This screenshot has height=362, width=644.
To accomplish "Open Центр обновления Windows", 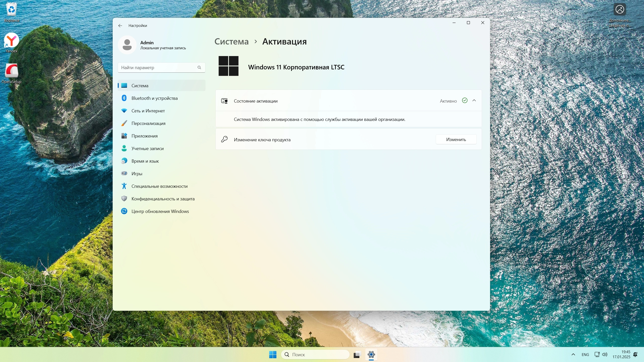I will click(160, 211).
